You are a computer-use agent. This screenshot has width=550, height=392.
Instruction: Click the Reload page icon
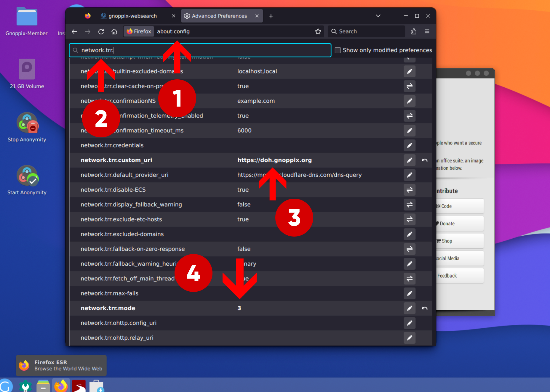[101, 32]
